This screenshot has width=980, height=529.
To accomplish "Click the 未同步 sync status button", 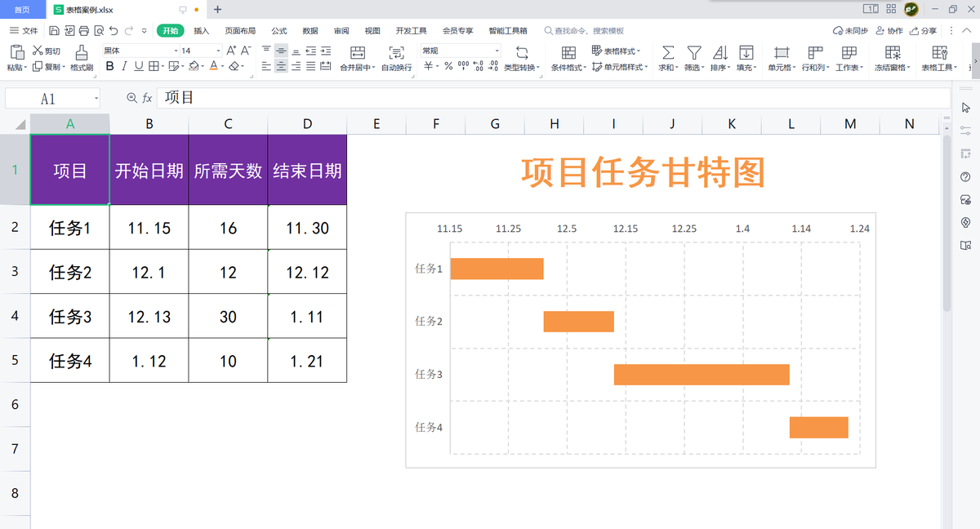I will tap(850, 30).
